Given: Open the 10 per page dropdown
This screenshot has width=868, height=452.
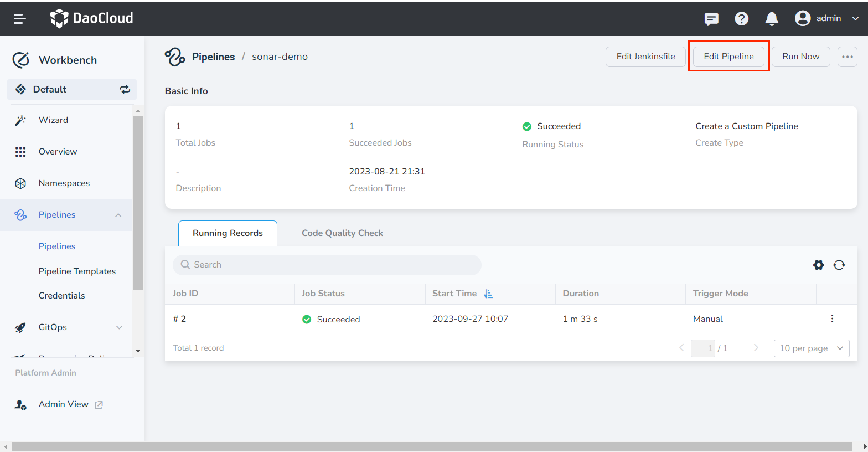Looking at the screenshot, I should tap(811, 348).
